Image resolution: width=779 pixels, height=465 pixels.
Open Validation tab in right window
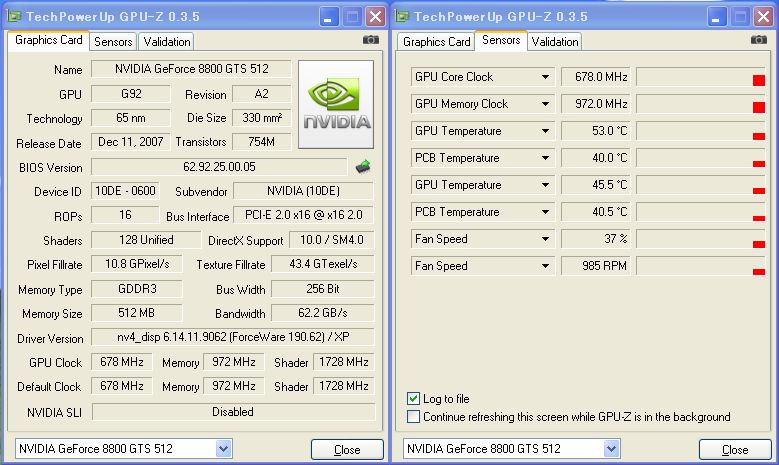[x=554, y=42]
